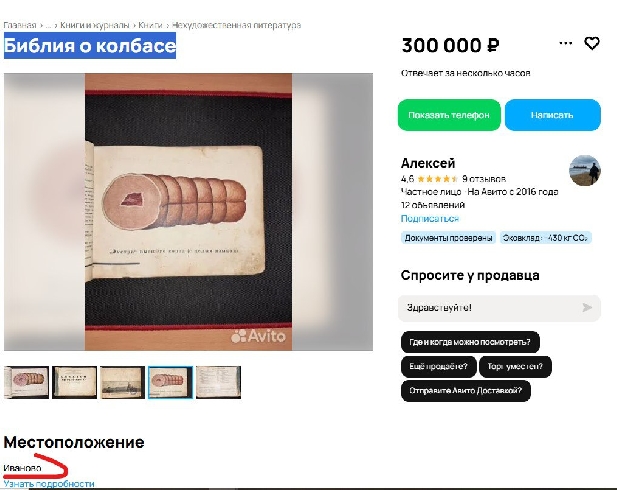Select 'Отправите Авито Доставкой?' quick question
The width and height of the screenshot is (617, 490).
[x=466, y=391]
